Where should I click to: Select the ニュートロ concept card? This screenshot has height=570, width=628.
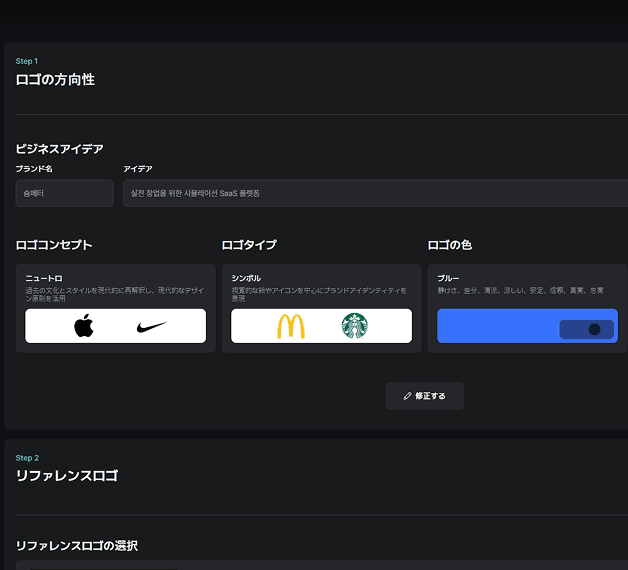(115, 308)
